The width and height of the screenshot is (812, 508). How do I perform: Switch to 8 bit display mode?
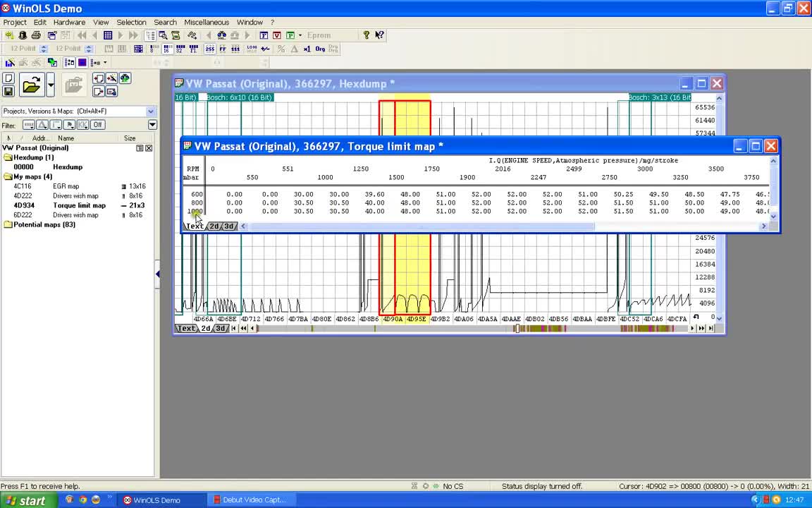tap(153, 49)
